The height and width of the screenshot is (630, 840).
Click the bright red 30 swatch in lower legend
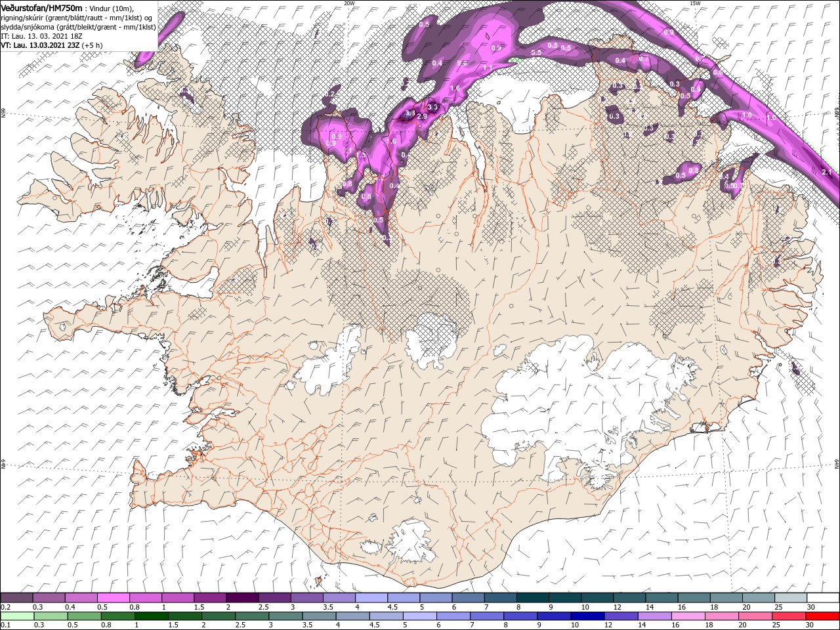click(x=822, y=616)
